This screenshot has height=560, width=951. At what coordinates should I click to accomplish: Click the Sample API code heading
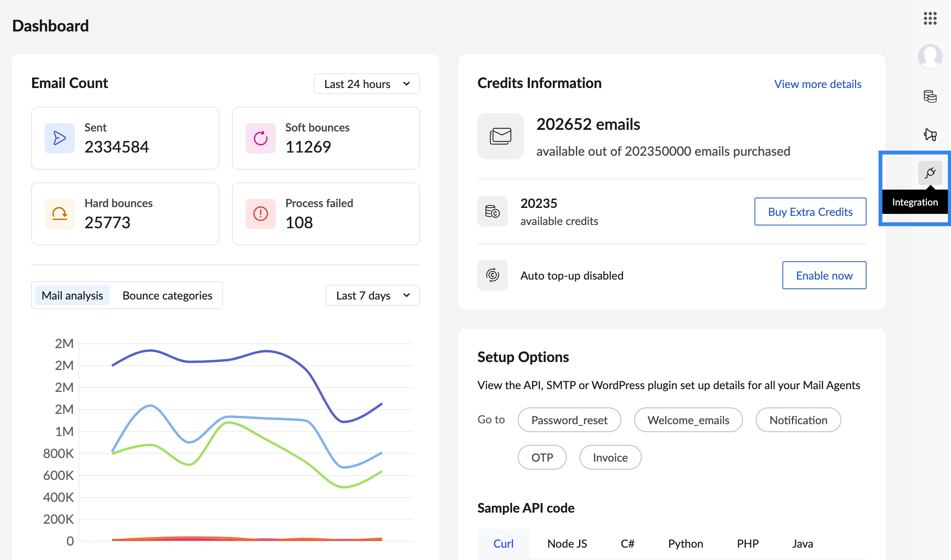(x=526, y=508)
